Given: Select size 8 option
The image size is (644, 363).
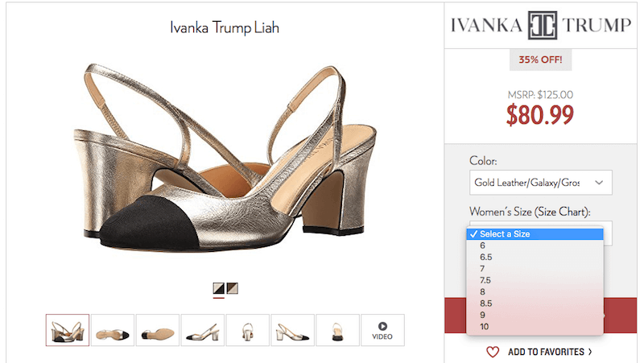Looking at the screenshot, I should click(535, 292).
